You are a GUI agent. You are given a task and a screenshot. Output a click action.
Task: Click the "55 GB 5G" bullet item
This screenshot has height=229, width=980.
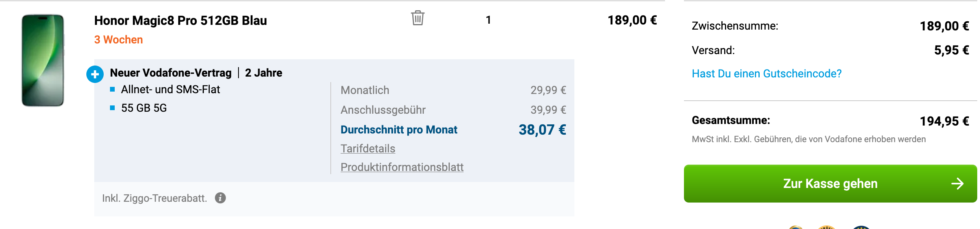tap(144, 108)
